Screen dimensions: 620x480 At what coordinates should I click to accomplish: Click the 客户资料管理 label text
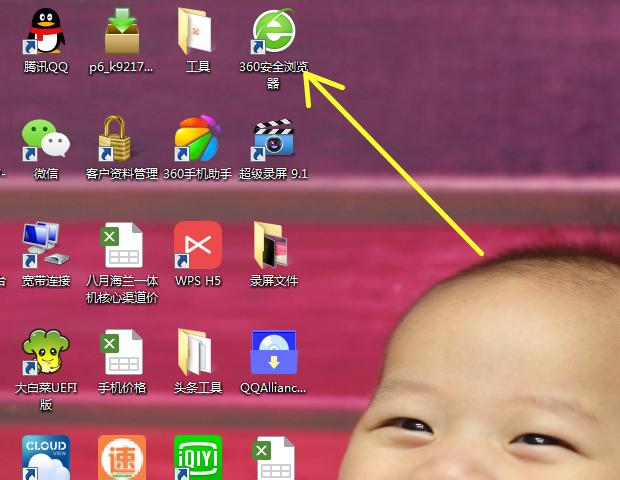122,174
